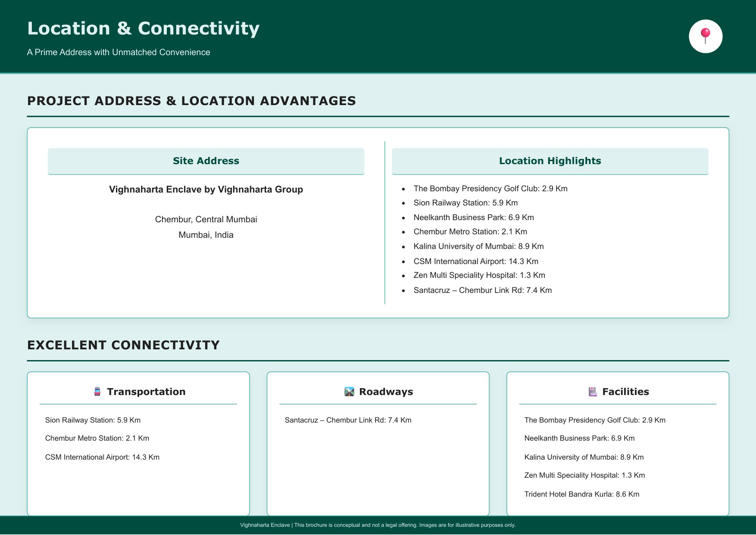The height and width of the screenshot is (535, 756).
Task: Click the Roadways card title
Action: tap(386, 392)
